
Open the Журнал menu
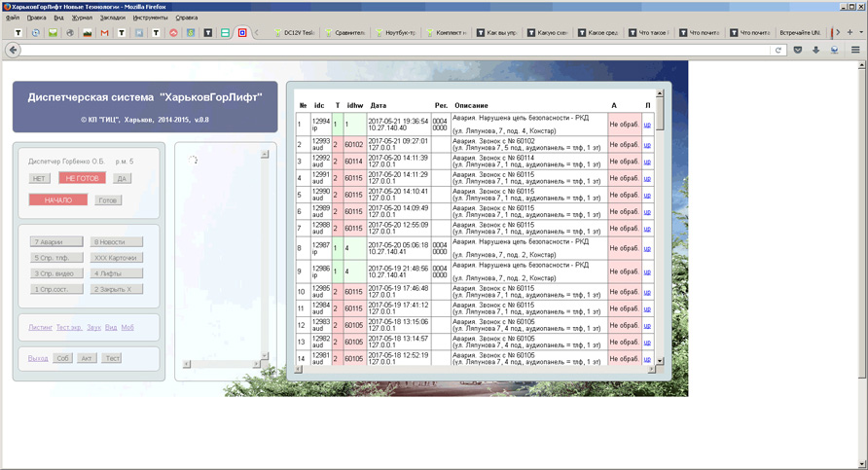(x=82, y=18)
